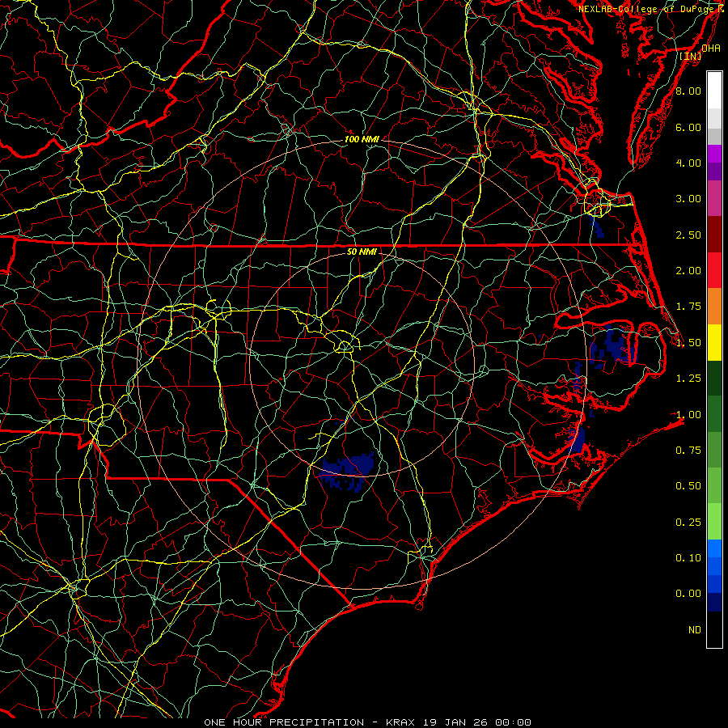The height and width of the screenshot is (728, 728).
Task: Click the 2.00 legend value
Action: 688,271
